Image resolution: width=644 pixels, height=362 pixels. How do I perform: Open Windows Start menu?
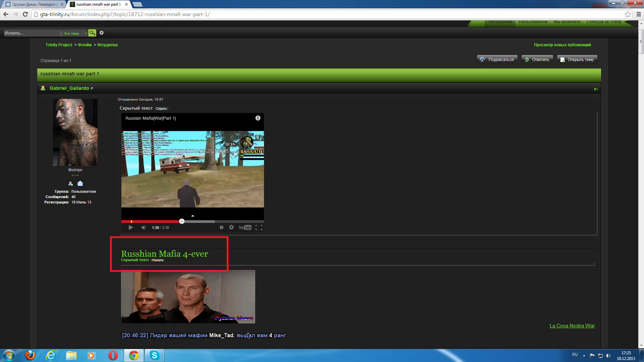coord(9,355)
